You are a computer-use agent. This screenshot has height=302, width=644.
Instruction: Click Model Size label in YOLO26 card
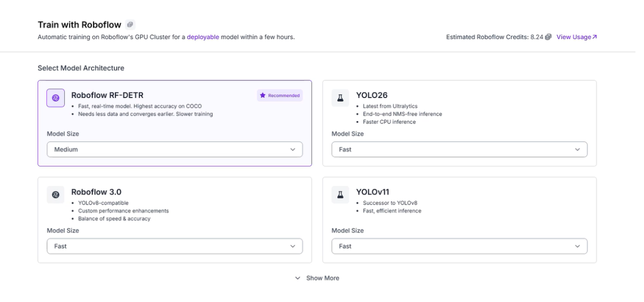coord(348,134)
